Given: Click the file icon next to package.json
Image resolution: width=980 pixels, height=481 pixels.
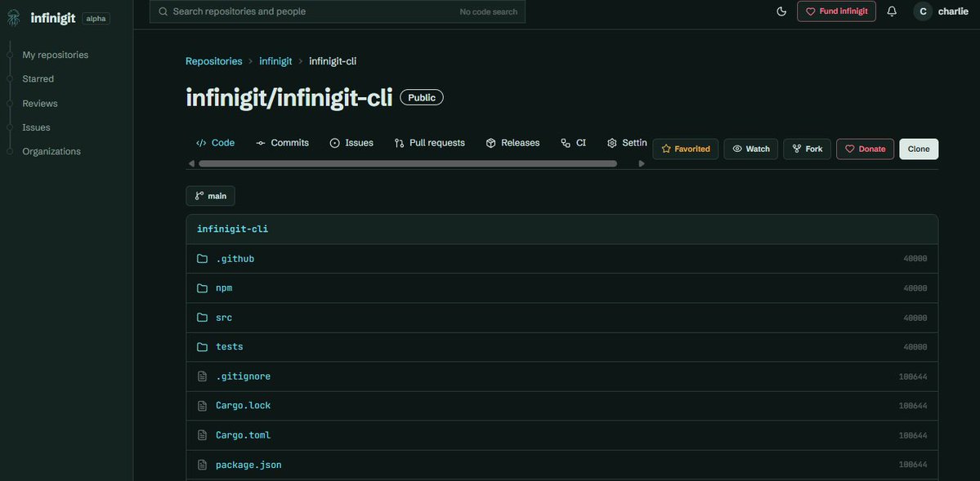Looking at the screenshot, I should pos(202,465).
